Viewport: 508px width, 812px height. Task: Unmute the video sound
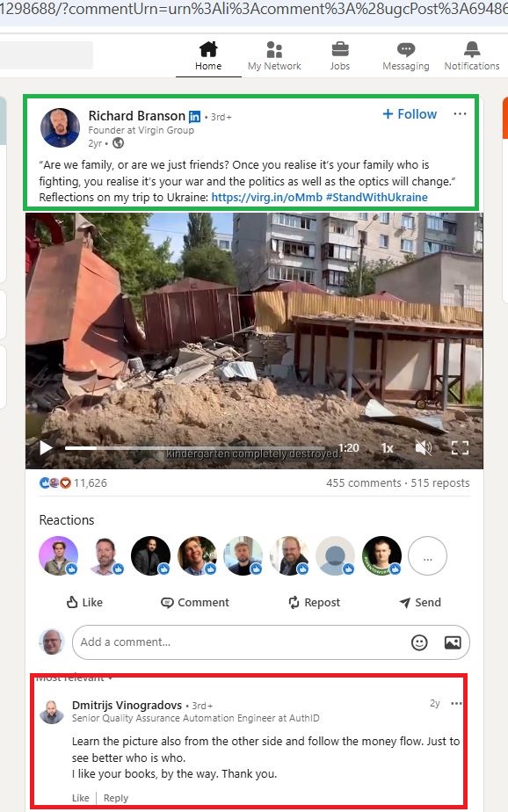[x=424, y=447]
